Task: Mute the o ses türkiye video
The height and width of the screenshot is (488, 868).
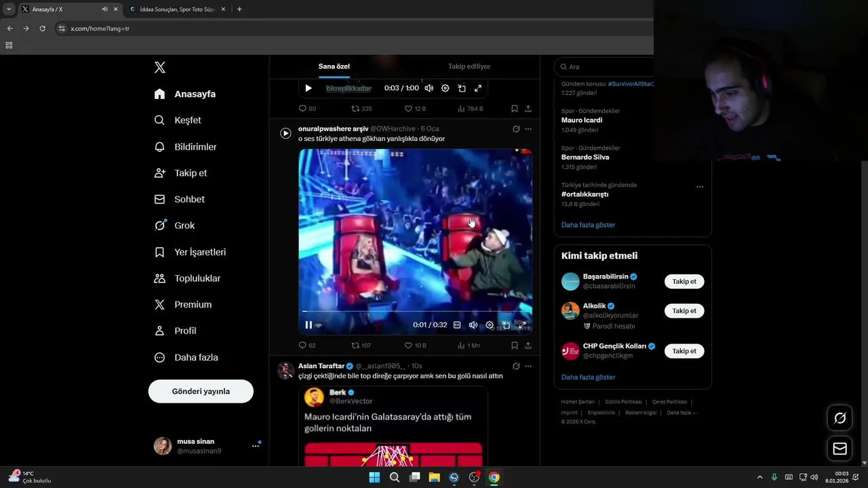Action: 473,325
